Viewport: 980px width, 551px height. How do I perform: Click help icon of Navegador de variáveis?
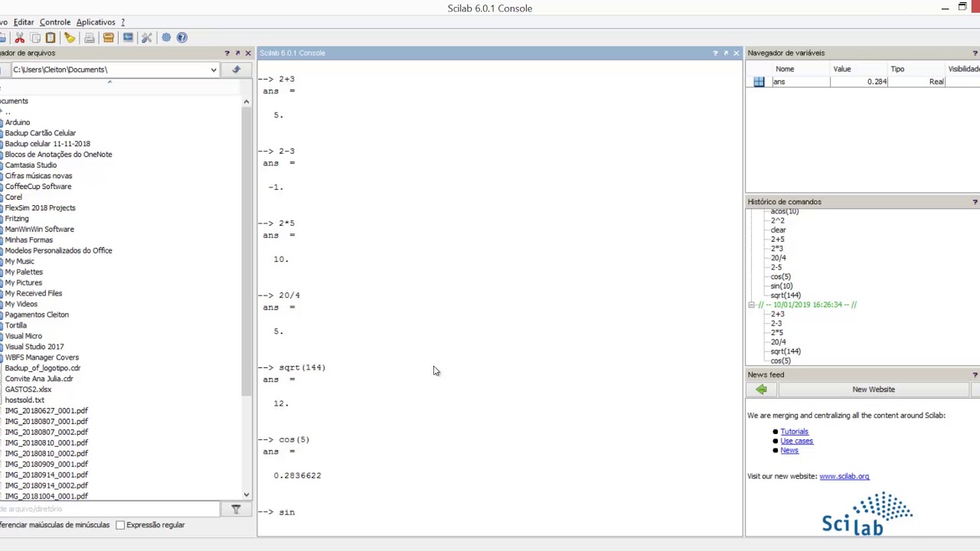click(x=975, y=53)
